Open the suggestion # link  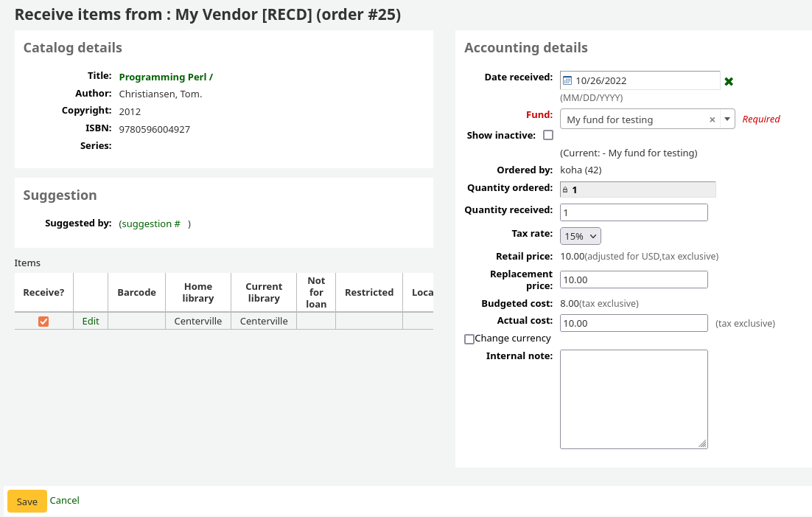150,223
